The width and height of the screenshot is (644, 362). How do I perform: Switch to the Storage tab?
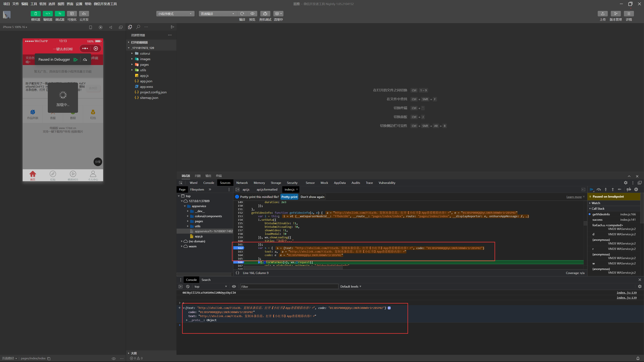click(x=276, y=183)
